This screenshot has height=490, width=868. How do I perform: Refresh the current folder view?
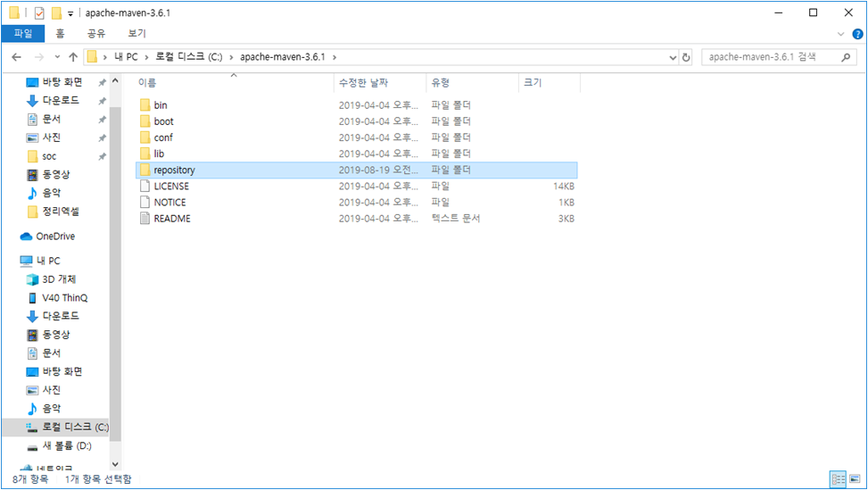(686, 57)
